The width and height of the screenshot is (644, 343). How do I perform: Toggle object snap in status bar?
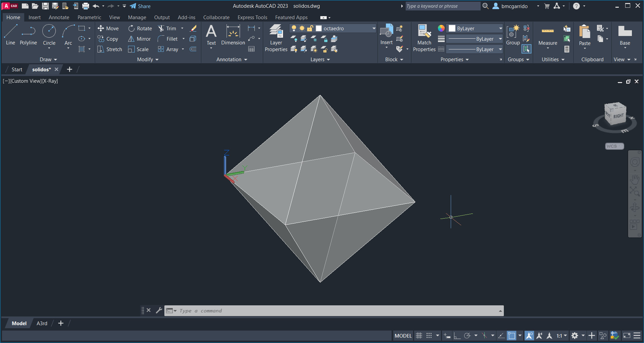coord(511,336)
